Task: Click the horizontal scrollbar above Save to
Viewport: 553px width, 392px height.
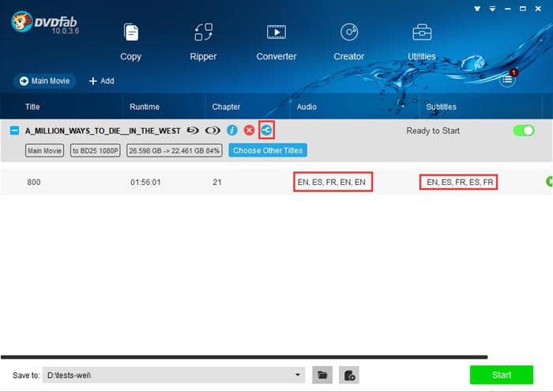Action: pos(244,357)
